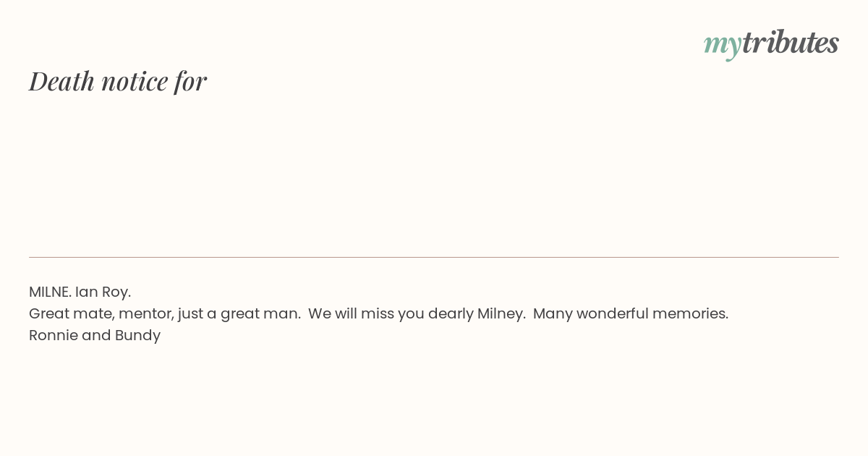Click the horizontal divider line
Screen dimensions: 868x456
point(434,257)
